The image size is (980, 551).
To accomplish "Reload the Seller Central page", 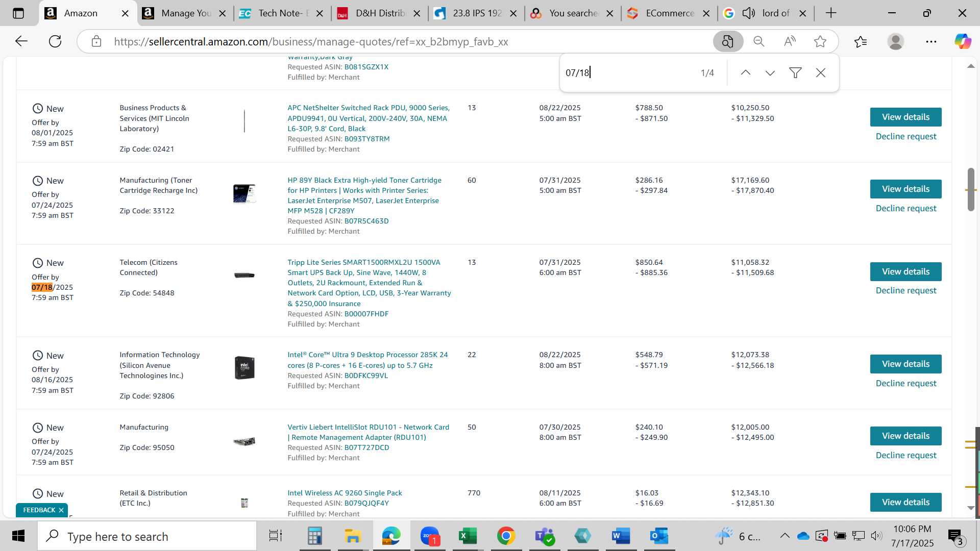I will [55, 41].
